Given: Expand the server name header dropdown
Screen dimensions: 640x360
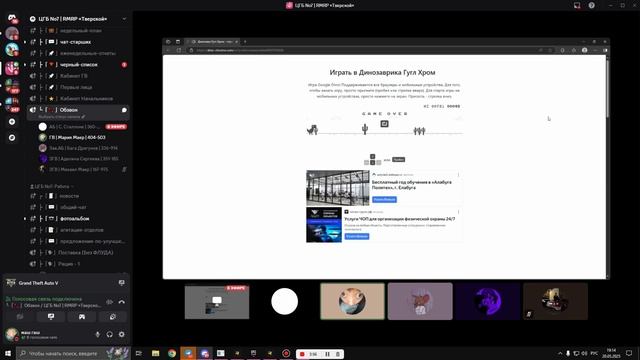Looking at the screenshot, I should 124,19.
